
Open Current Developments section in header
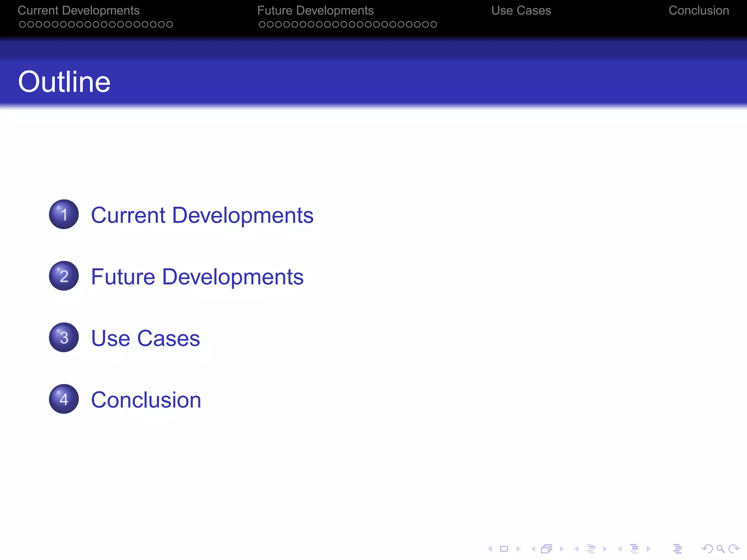(x=78, y=11)
